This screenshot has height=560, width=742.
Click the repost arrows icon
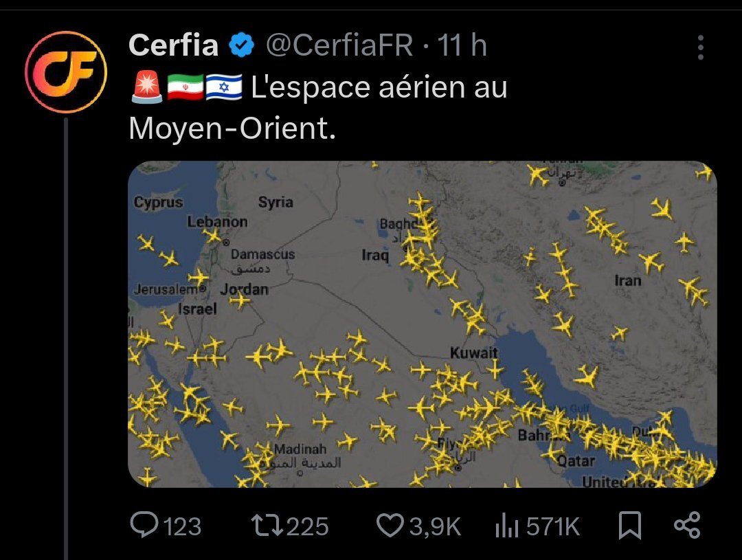point(267,526)
